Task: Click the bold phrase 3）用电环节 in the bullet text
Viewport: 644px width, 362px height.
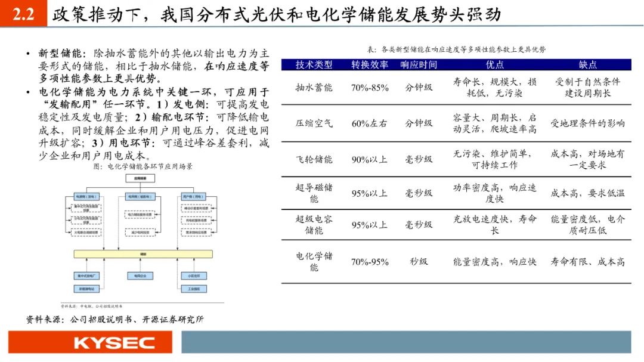Action: [123, 143]
